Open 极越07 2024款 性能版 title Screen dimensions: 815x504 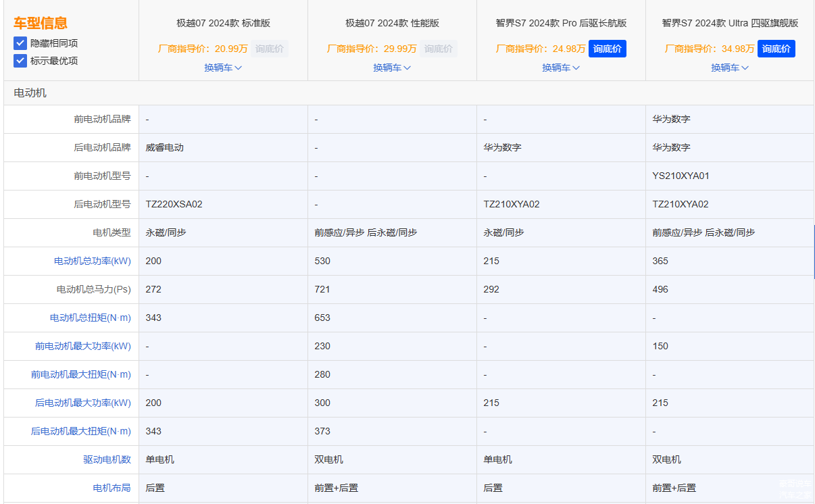click(393, 23)
